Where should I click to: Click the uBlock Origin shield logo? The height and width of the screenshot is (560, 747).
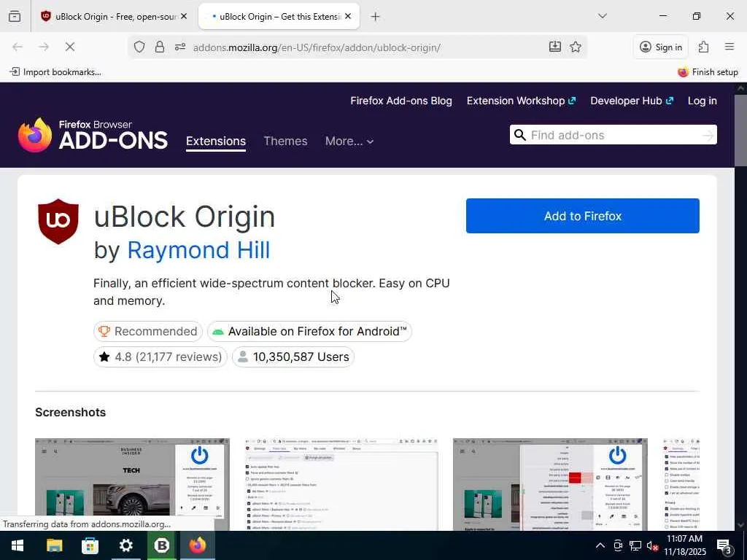[58, 222]
